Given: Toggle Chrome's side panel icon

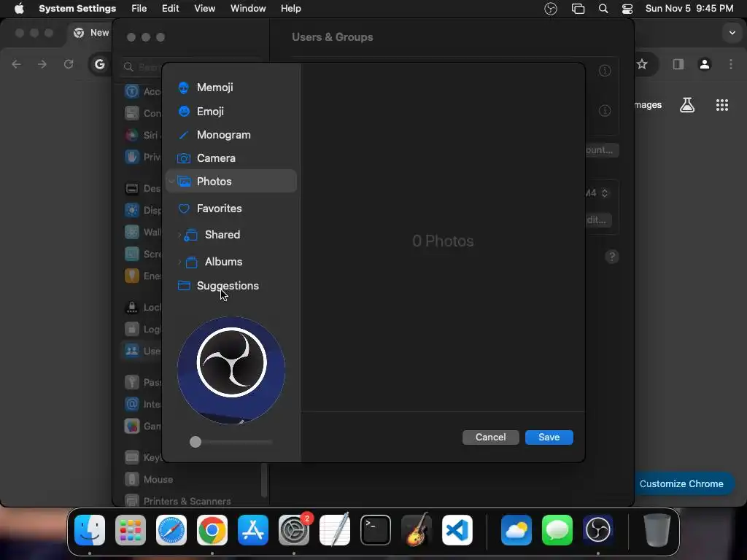Looking at the screenshot, I should 678,64.
